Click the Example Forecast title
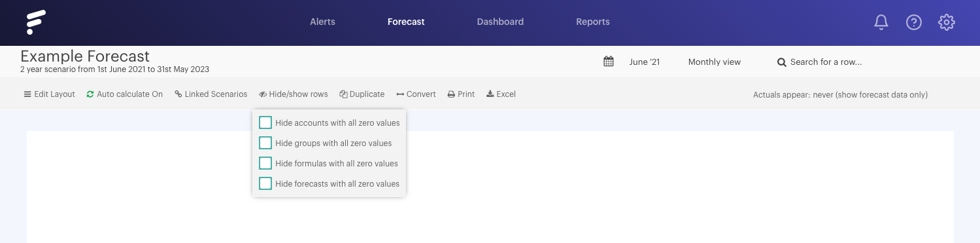Viewport: 980px width, 243px height. tap(85, 56)
